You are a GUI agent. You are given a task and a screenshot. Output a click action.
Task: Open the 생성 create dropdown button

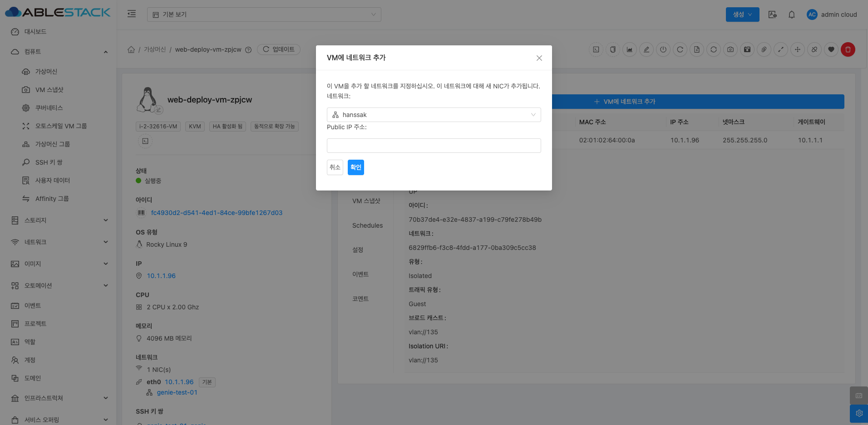(742, 15)
